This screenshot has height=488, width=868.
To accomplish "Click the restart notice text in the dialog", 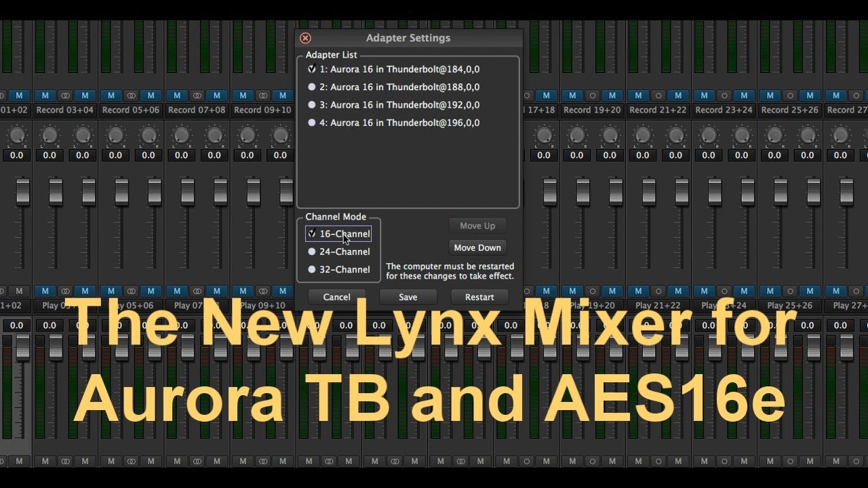I will coord(450,271).
